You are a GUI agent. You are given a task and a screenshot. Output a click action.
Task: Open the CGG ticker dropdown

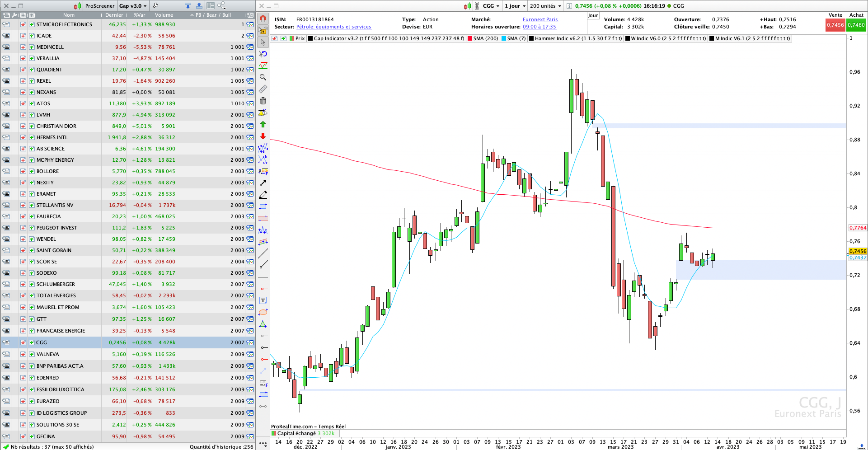coord(491,6)
